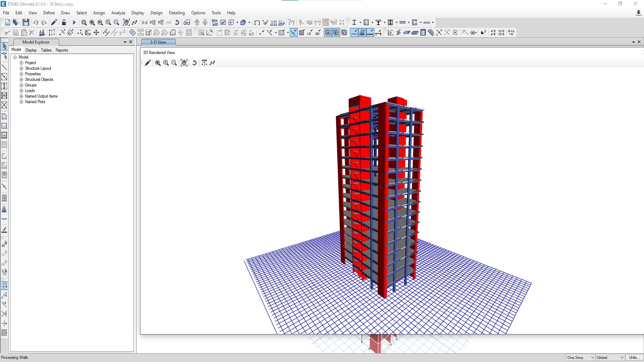Toggle the 'A' display button in toolbar
Screen dimensions: 644x362
(328, 33)
